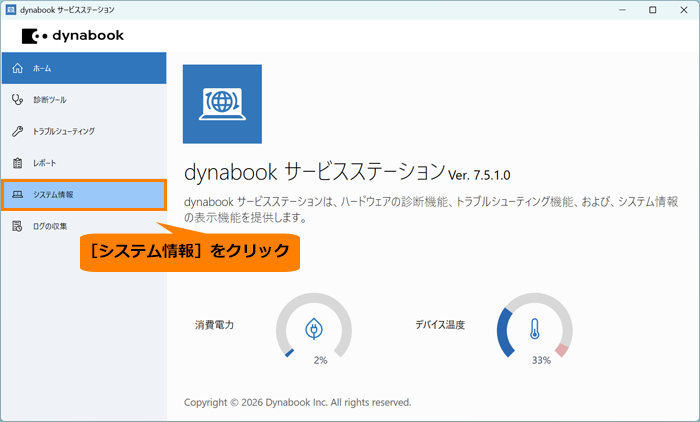Click the power plug icon in gauge
Viewport: 700px width, 422px height.
tap(314, 329)
